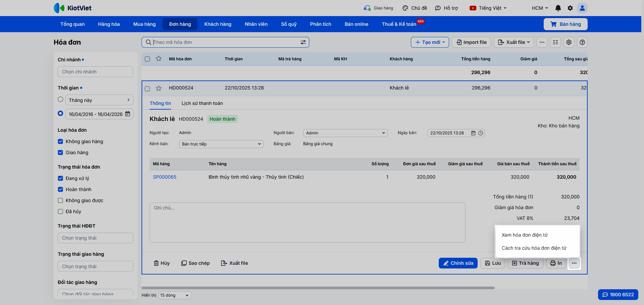Select Xem hóa đơn điện tử option
Image resolution: width=644 pixels, height=305 pixels.
click(525, 235)
